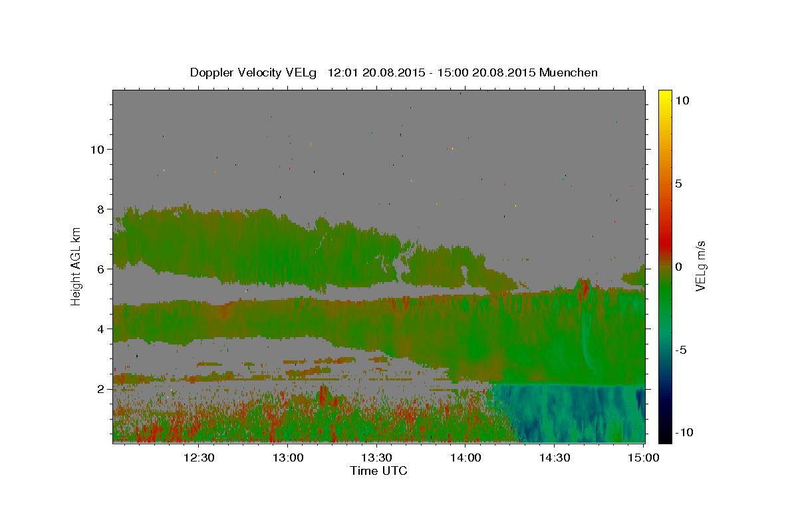The image size is (798, 532).
Task: Click the height axis label 8
Action: click(101, 209)
